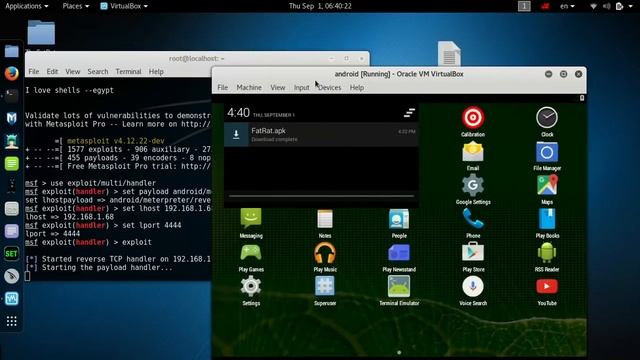Expand the Places menu
This screenshot has height=360, width=640.
point(76,6)
